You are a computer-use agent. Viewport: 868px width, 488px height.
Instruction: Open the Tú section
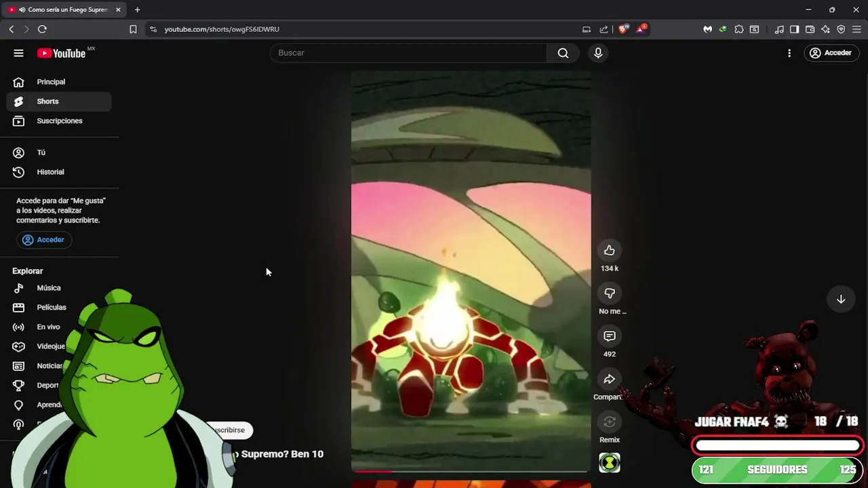point(59,152)
